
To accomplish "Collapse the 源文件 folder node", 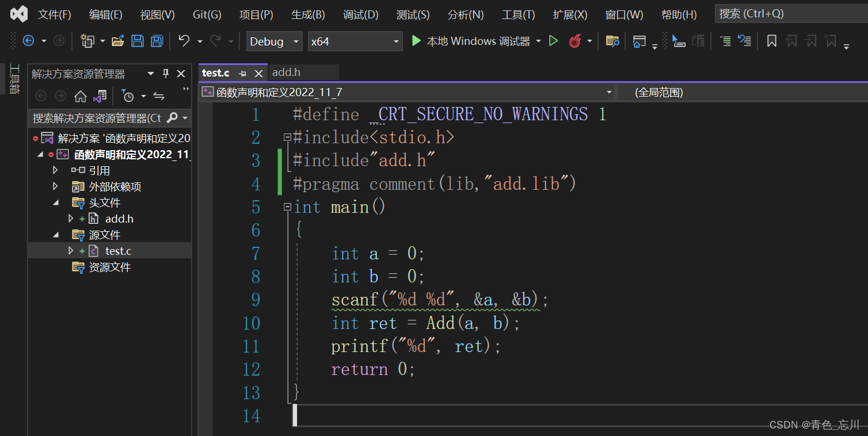I will (x=55, y=235).
